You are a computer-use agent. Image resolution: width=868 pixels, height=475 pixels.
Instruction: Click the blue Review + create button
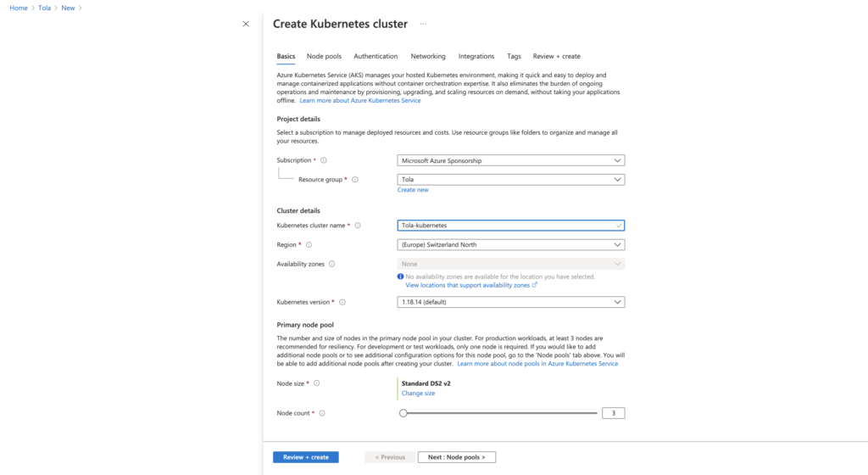tap(305, 457)
